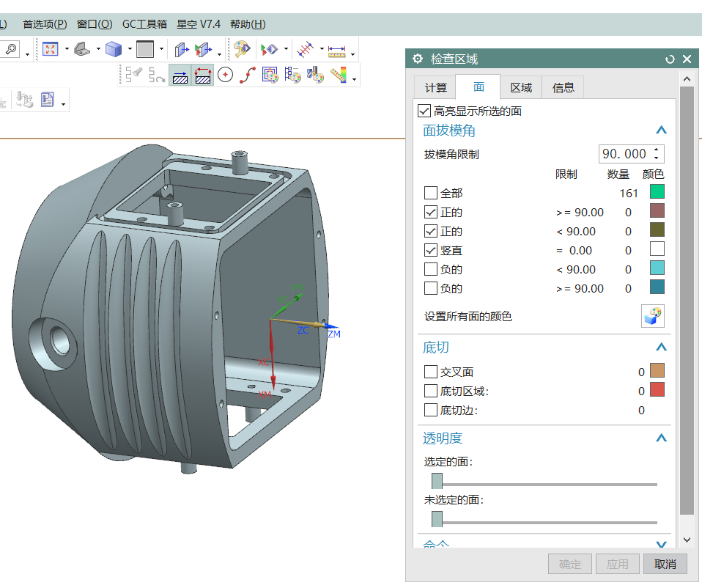Enable the 全部 checkbox
This screenshot has height=588, width=702.
point(431,194)
